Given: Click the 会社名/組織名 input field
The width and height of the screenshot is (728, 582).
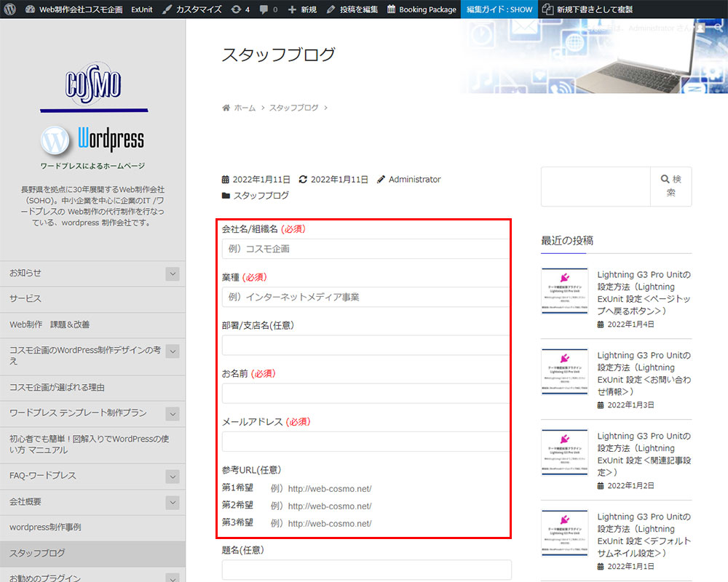Looking at the screenshot, I should [x=365, y=249].
